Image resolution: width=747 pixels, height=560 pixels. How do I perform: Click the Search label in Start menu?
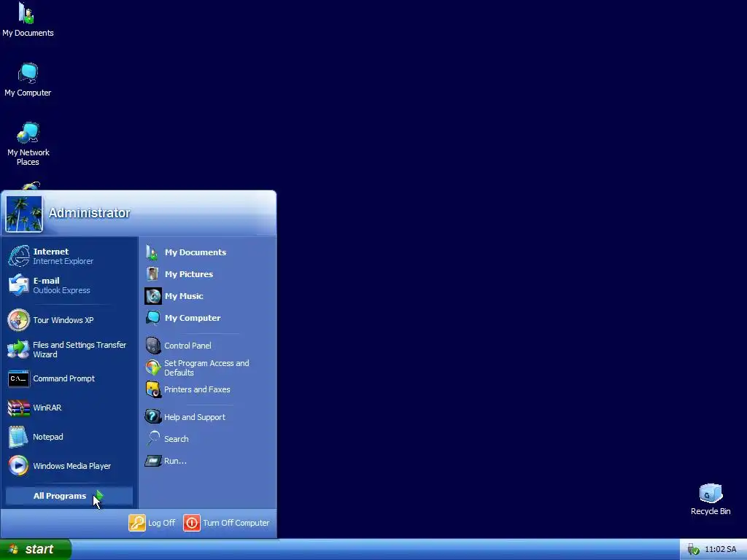[x=177, y=439]
